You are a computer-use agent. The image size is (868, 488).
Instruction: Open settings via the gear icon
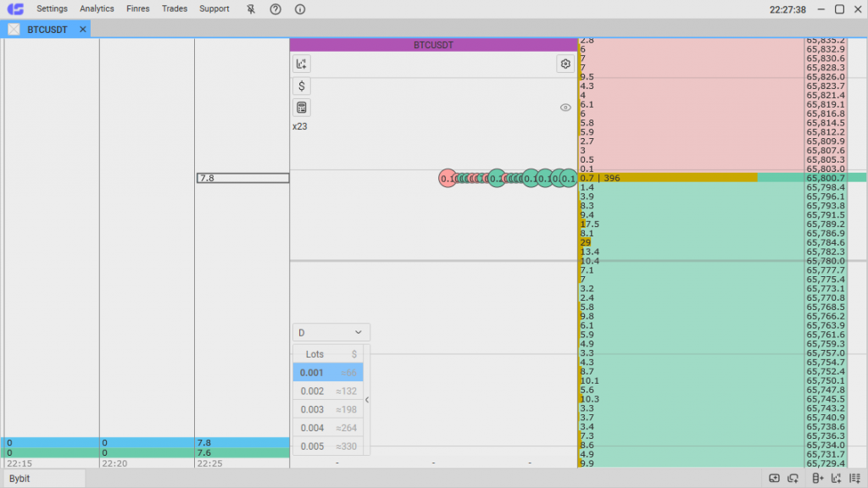pos(565,63)
